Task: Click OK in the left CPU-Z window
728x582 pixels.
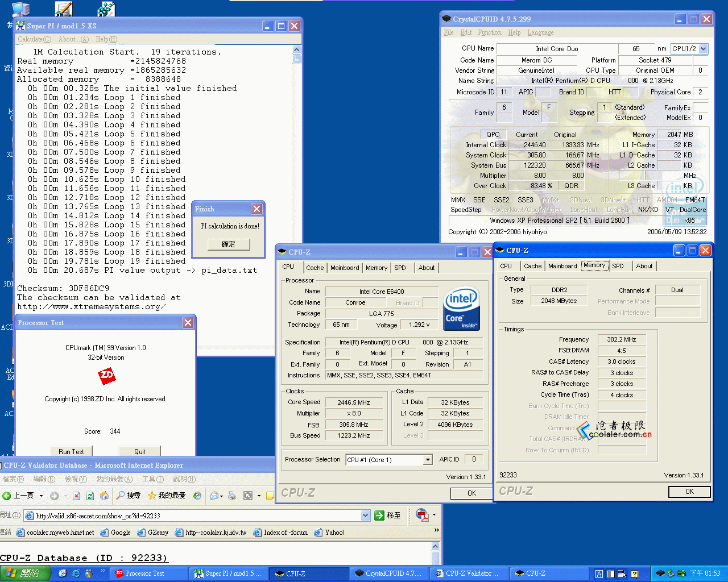Action: pyautogui.click(x=471, y=493)
